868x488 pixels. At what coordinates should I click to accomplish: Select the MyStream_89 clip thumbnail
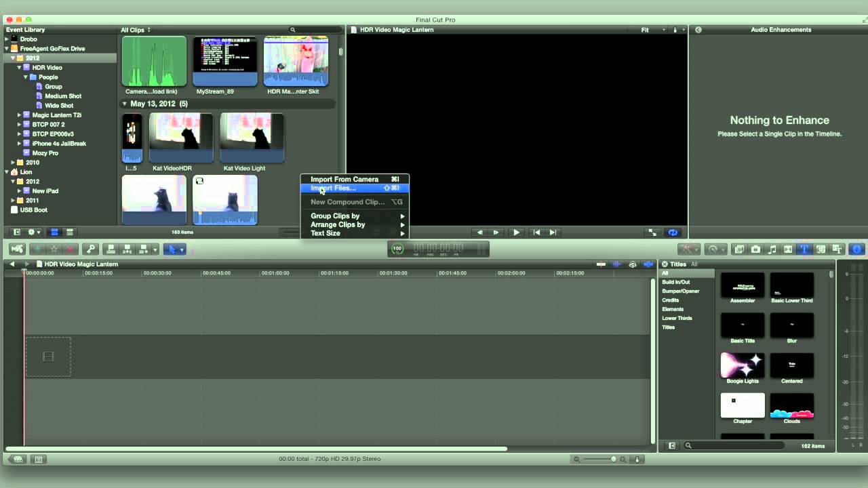click(225, 61)
